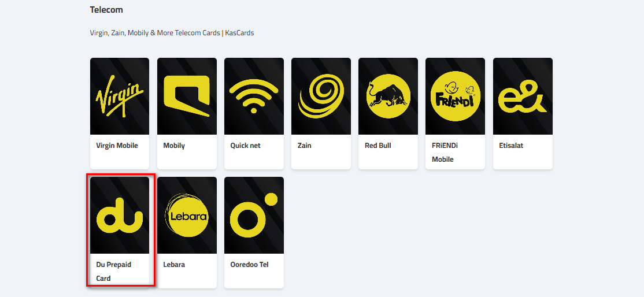Click the Ooredoo Tel logo
This screenshot has height=297, width=644.
tap(254, 216)
